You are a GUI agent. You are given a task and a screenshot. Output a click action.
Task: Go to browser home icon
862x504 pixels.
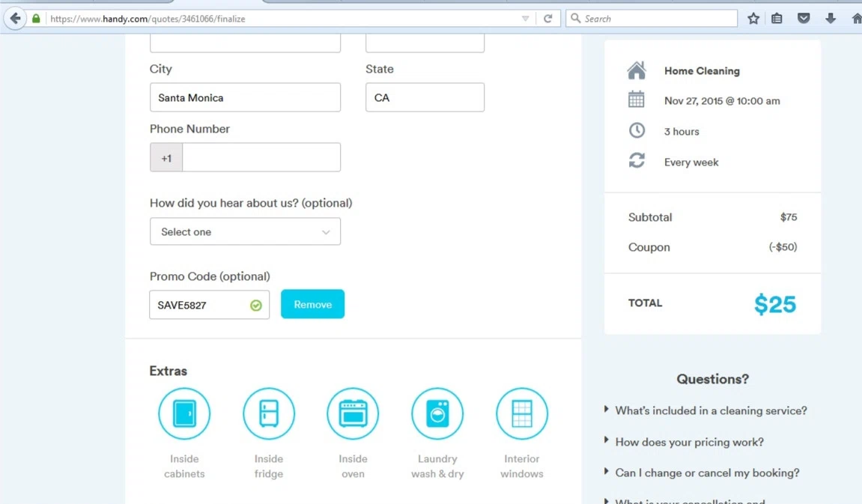click(857, 19)
